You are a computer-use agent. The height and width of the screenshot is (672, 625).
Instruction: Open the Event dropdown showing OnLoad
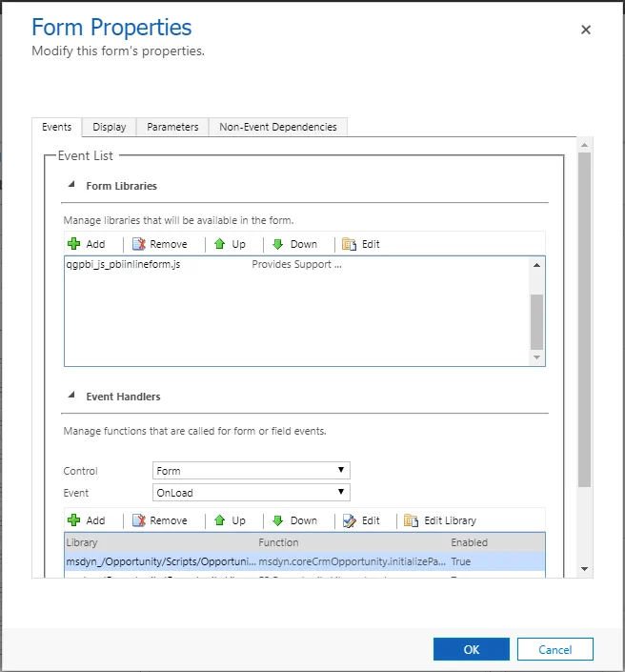tap(251, 492)
